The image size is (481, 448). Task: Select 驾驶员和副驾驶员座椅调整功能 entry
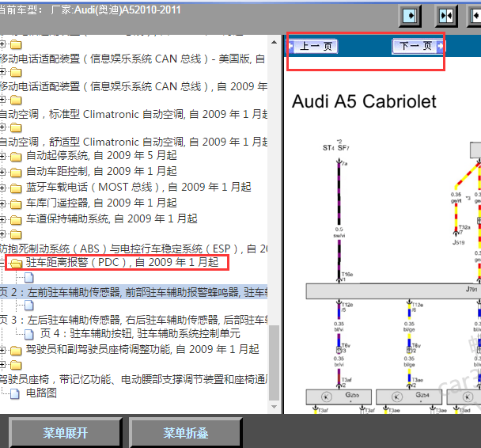pos(142,349)
